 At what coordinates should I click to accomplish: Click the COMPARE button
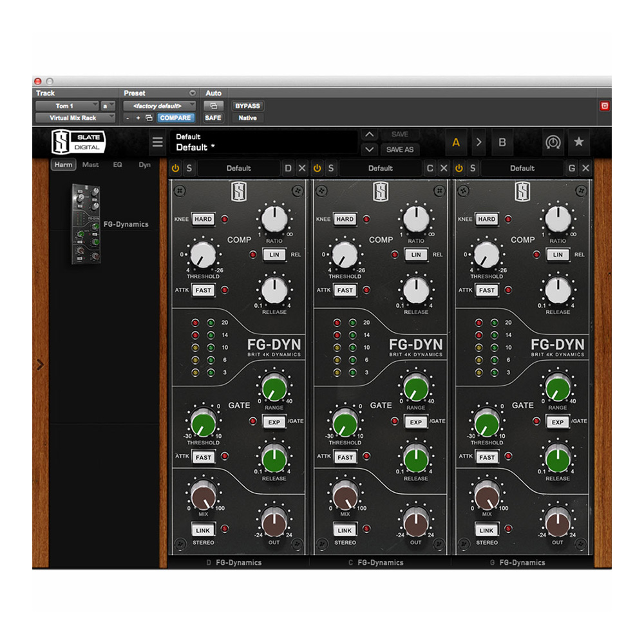[175, 118]
